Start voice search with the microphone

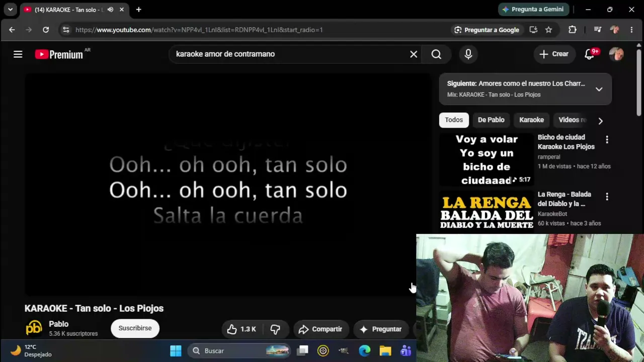[468, 54]
